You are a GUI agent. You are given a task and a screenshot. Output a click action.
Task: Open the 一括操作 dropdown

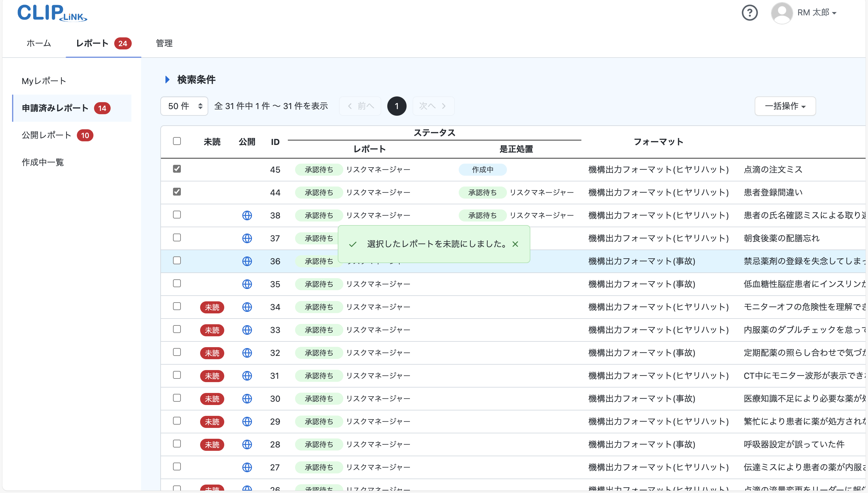[785, 106]
